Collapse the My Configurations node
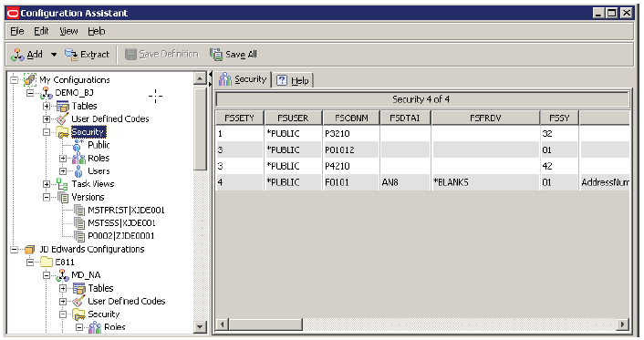Image resolution: width=644 pixels, height=340 pixels. click(x=15, y=79)
